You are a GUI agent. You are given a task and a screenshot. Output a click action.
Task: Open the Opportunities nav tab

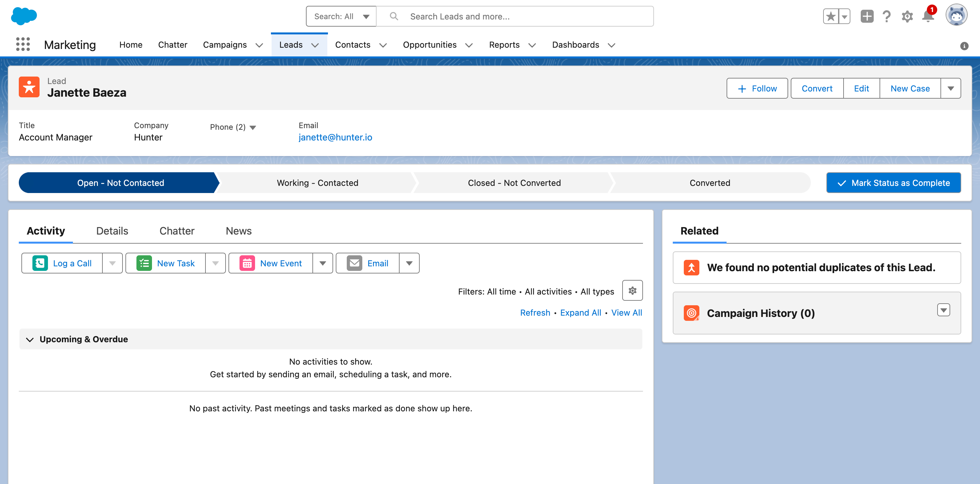(x=429, y=44)
